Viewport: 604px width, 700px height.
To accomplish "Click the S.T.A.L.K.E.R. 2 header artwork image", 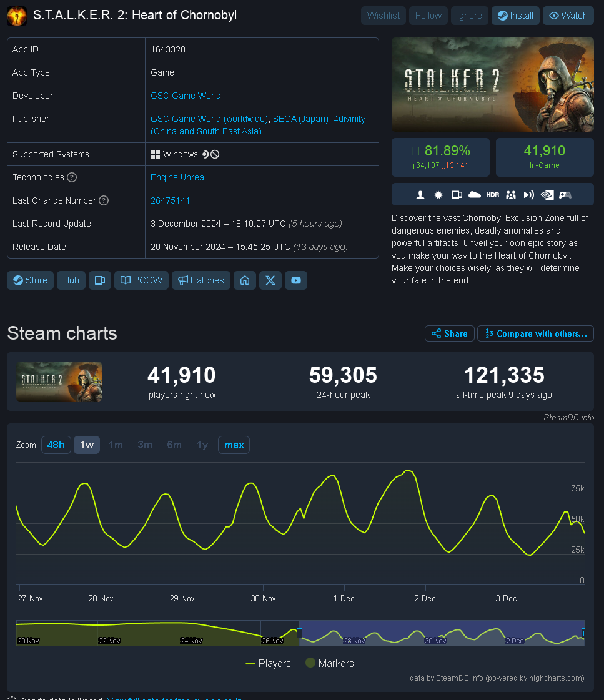I will click(x=493, y=84).
